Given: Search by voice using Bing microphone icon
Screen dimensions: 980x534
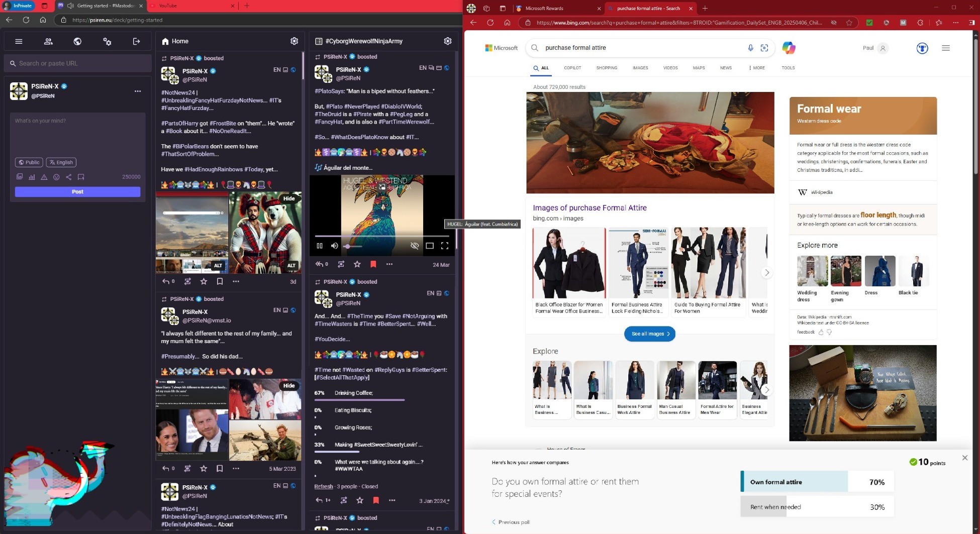Looking at the screenshot, I should point(750,48).
